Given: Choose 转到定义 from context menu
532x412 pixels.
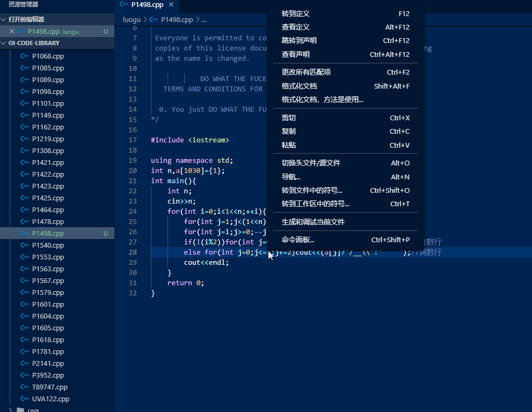Looking at the screenshot, I should (x=345, y=13).
